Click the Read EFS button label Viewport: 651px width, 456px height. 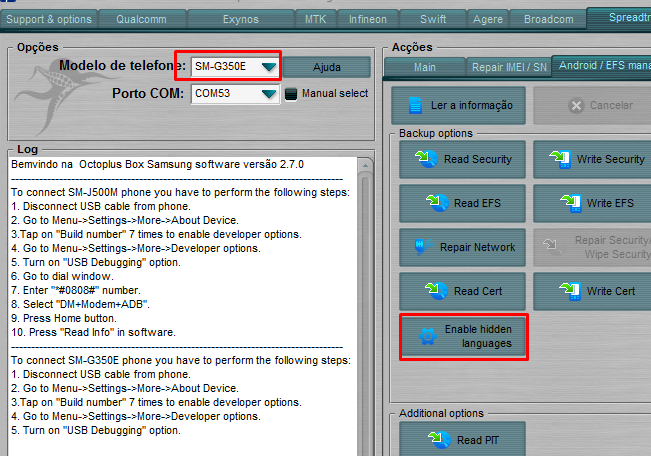pos(477,203)
